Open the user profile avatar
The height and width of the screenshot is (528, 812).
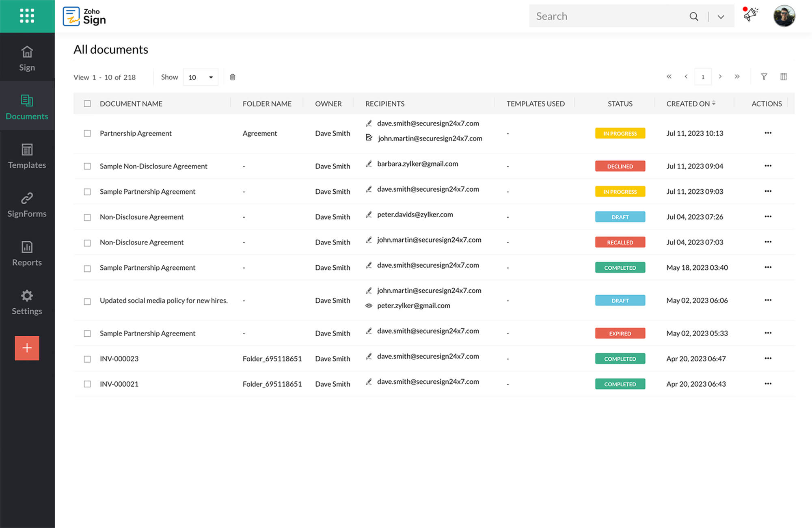(784, 16)
